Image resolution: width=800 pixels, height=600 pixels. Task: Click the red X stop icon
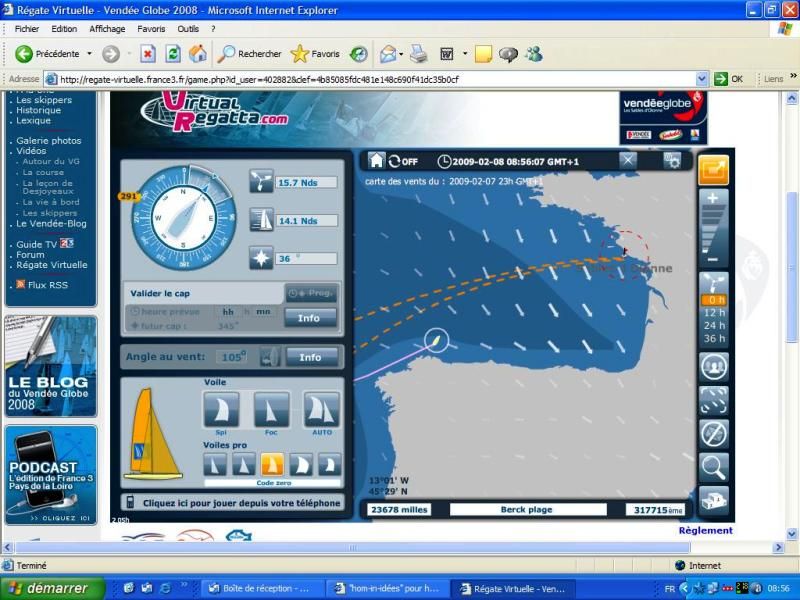click(148, 54)
